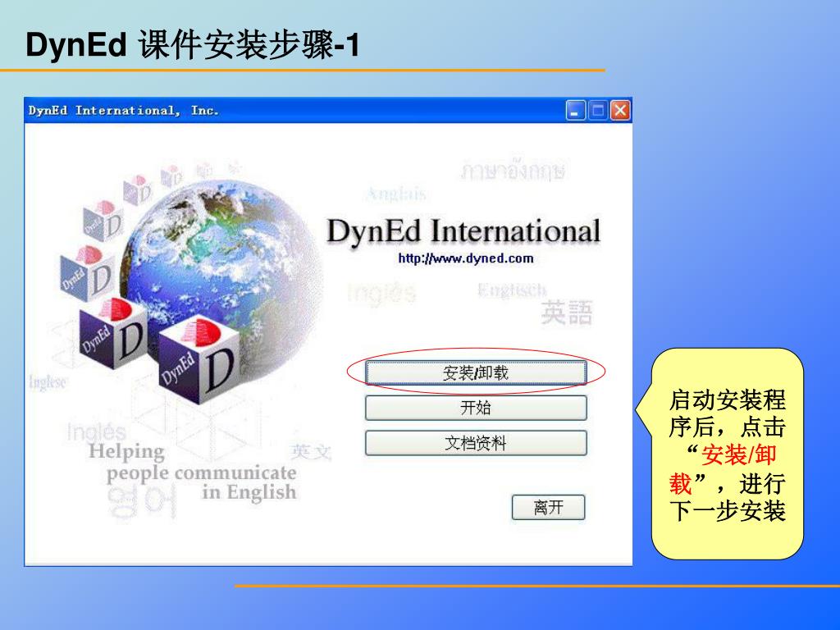Click the 开始 button
This screenshot has height=630, width=840.
pos(476,408)
